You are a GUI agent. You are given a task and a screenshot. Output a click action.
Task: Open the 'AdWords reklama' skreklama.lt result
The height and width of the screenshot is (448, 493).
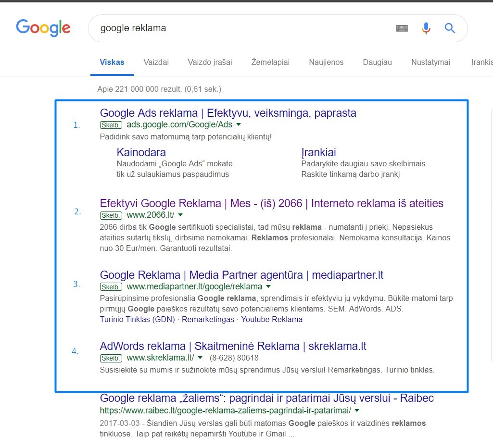pyautogui.click(x=233, y=346)
